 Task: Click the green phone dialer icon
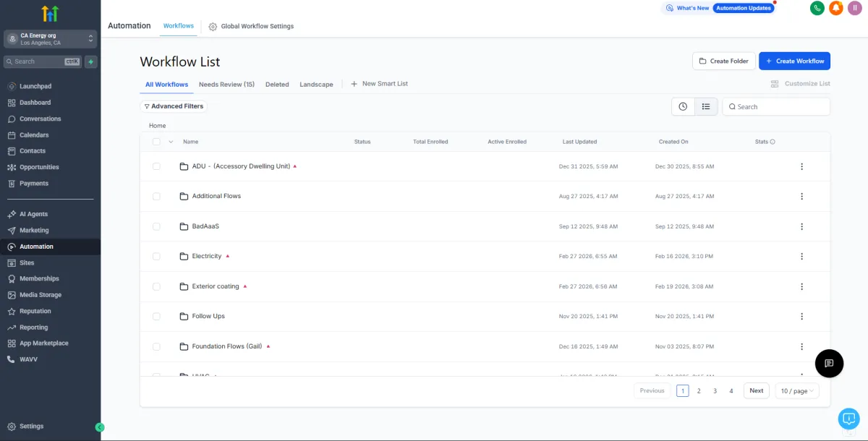[817, 8]
